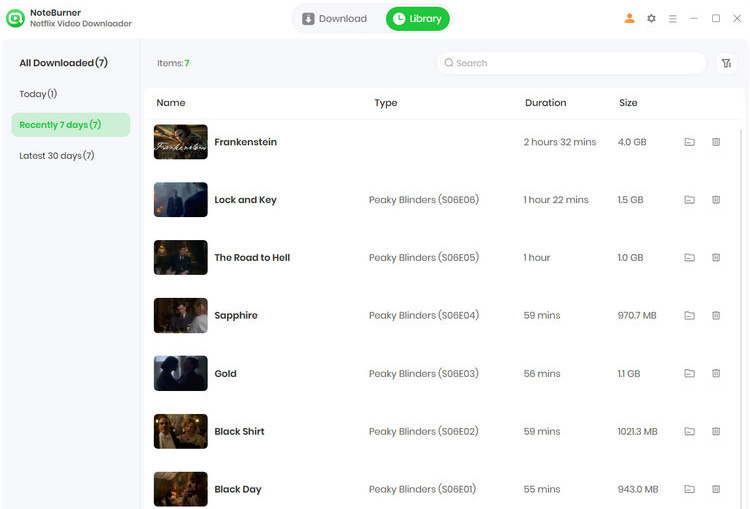This screenshot has height=509, width=750.
Task: Click the 970.7 MB size value
Action: pyautogui.click(x=637, y=315)
